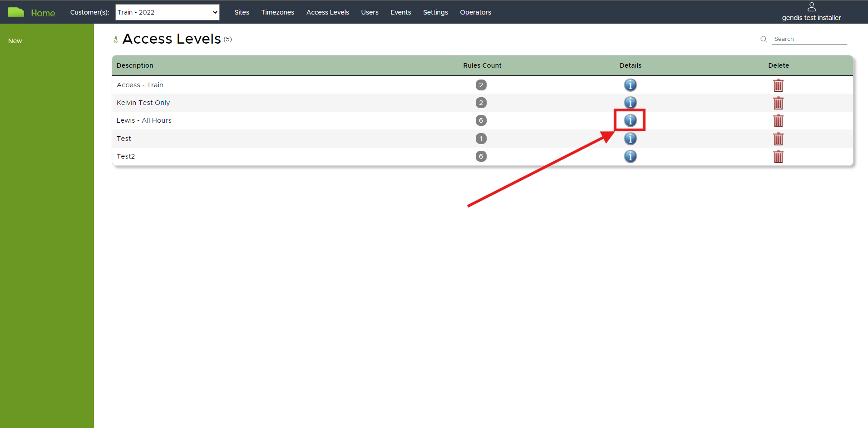Open the Events menu item
The height and width of the screenshot is (428, 868).
(x=400, y=12)
